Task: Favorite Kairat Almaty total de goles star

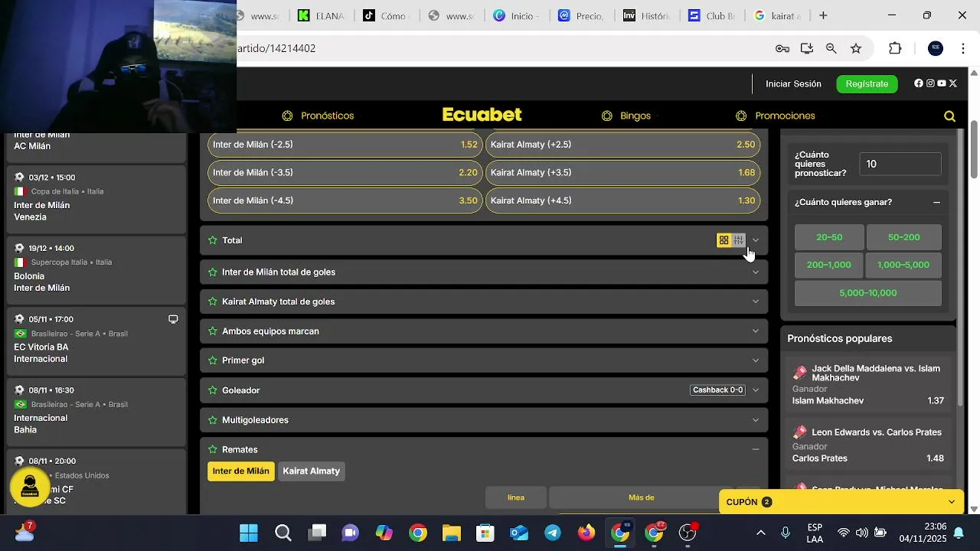Action: [x=213, y=302]
